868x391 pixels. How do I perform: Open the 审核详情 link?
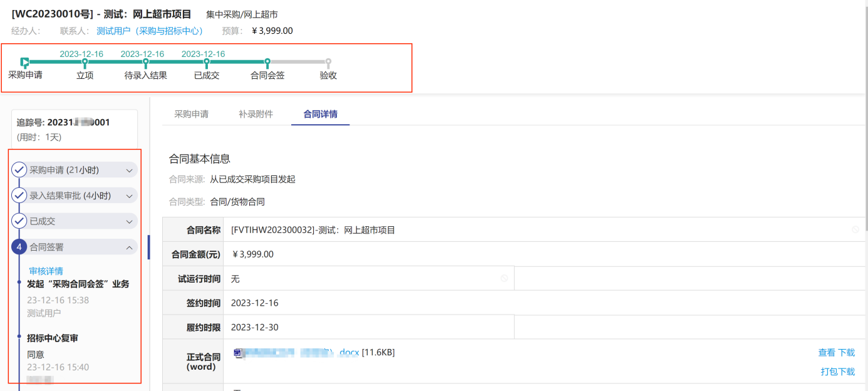(x=46, y=271)
